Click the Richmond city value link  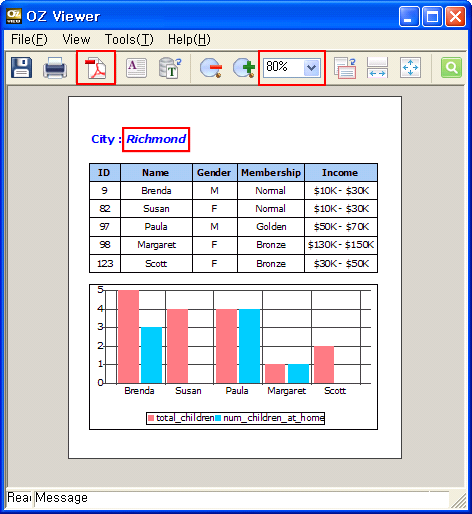pyautogui.click(x=156, y=139)
